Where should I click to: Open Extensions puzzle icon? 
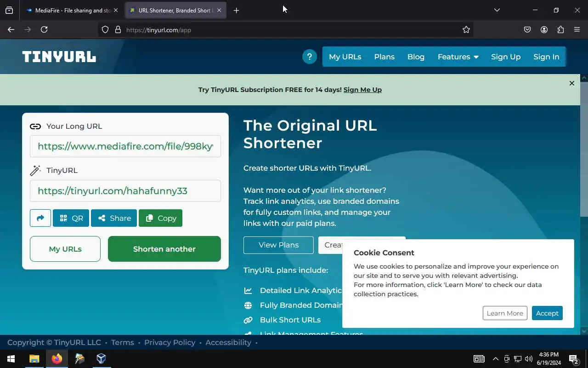point(560,29)
